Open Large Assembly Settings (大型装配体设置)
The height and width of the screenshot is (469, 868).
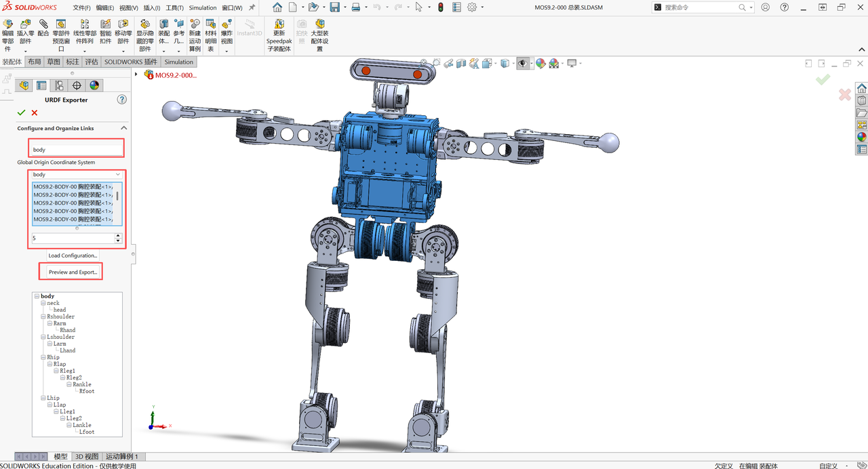[319, 37]
